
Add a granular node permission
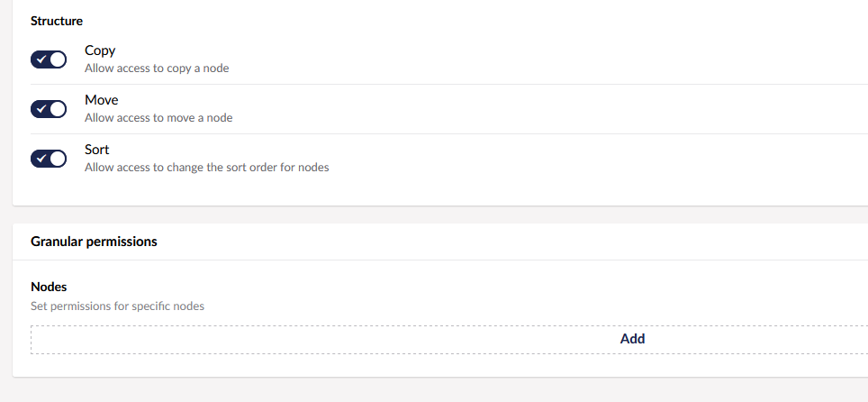coord(632,339)
